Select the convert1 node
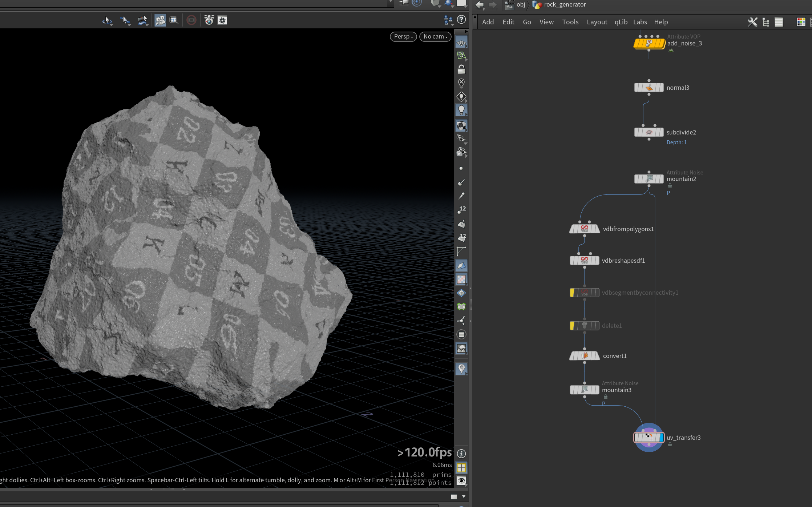The image size is (812, 507). tap(585, 356)
